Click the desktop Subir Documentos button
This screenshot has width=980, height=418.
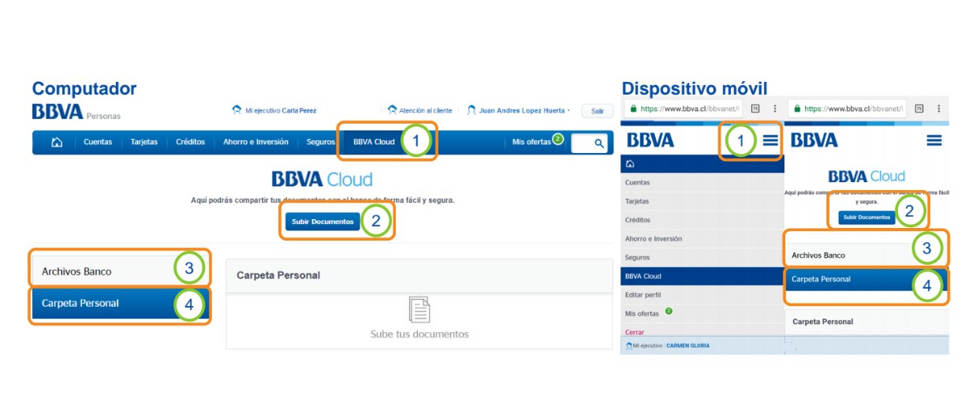pos(322,222)
